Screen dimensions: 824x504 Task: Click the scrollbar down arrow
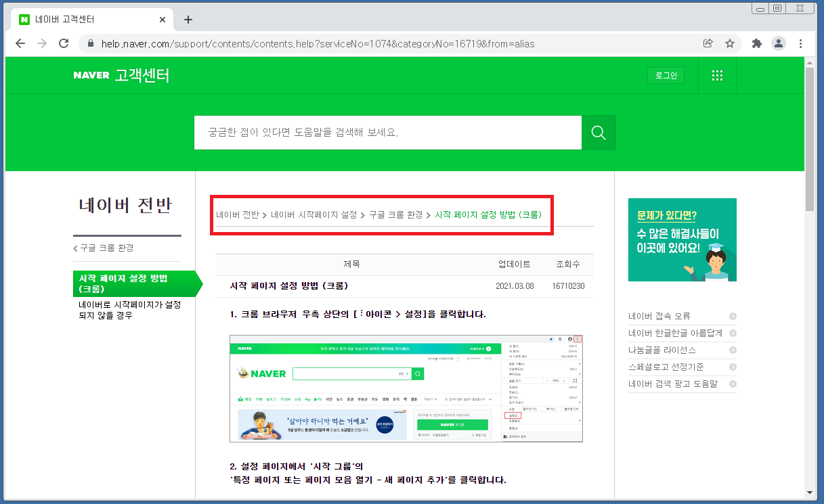[810, 493]
